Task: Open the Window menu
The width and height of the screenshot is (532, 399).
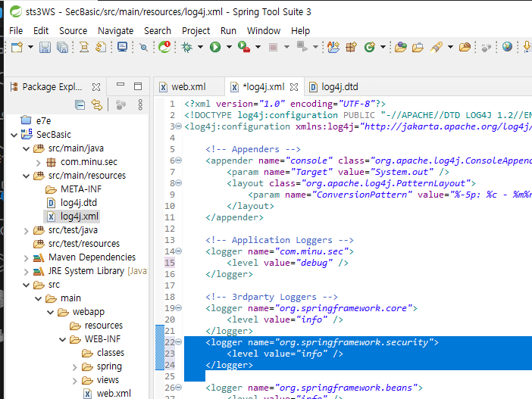Action: point(264,31)
